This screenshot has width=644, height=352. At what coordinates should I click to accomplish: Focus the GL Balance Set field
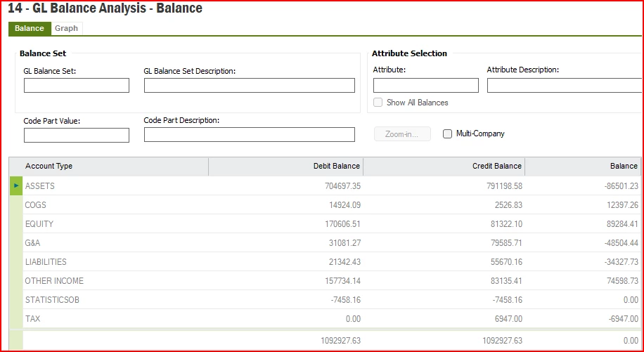[x=77, y=85]
